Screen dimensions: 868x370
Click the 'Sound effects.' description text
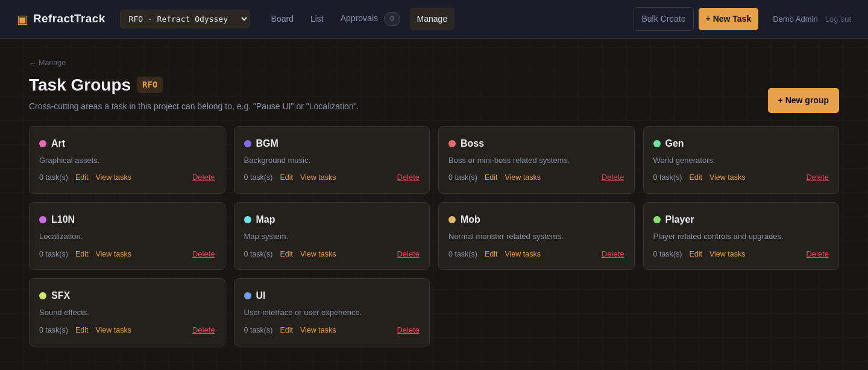coord(64,313)
